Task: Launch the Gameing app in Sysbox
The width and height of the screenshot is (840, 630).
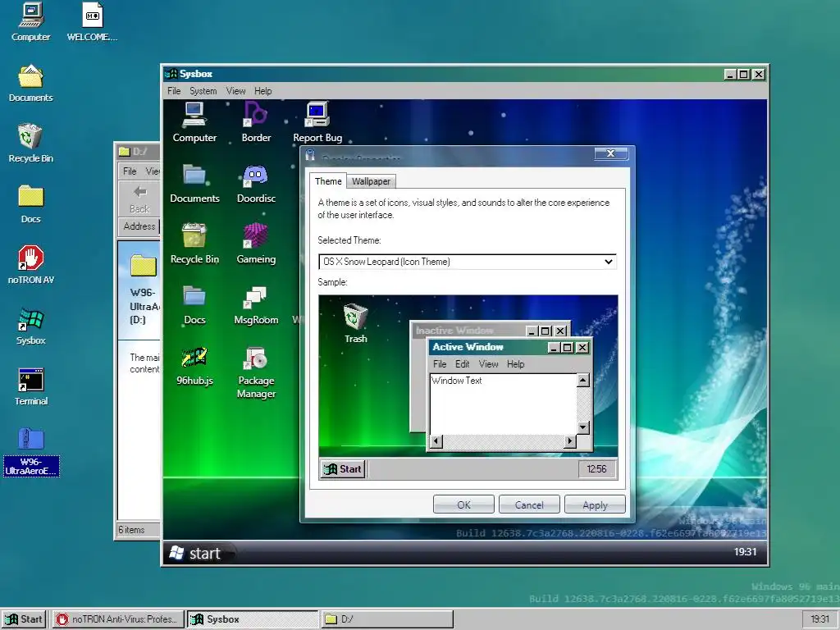Action: (256, 244)
